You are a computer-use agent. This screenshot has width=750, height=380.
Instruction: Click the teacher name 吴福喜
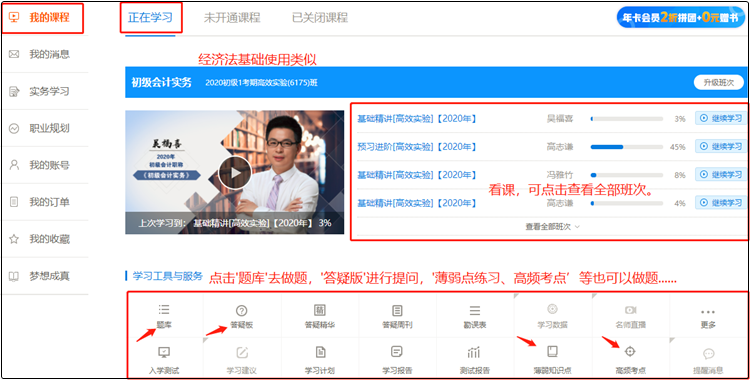(x=560, y=119)
